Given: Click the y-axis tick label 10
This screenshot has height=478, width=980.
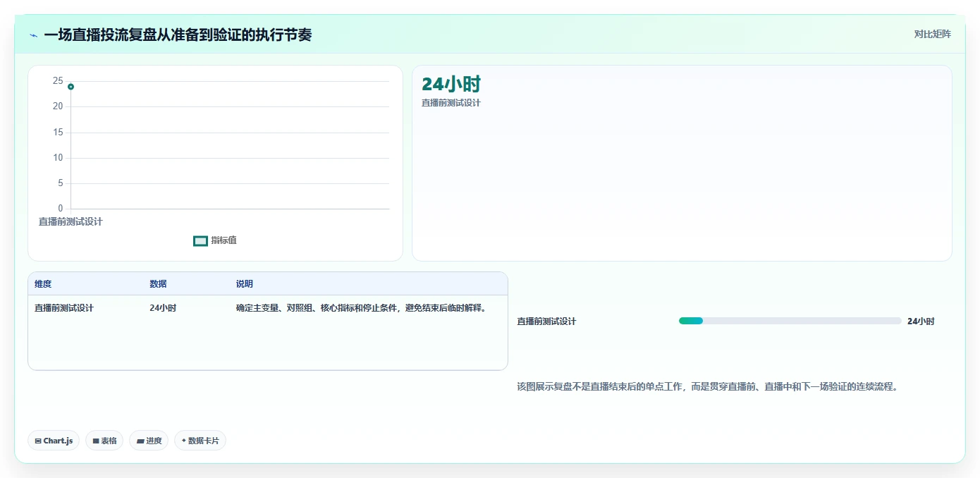Looking at the screenshot, I should click(x=58, y=158).
